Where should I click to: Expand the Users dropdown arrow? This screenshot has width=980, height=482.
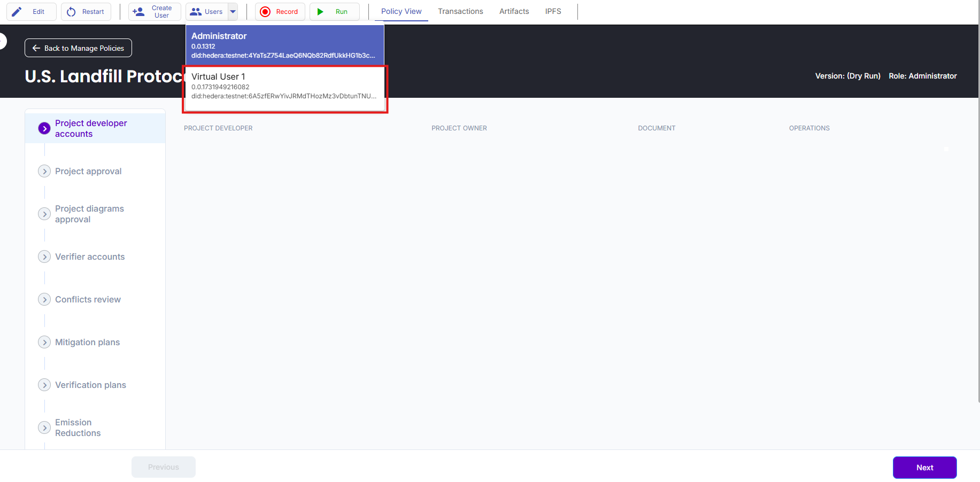coord(233,12)
